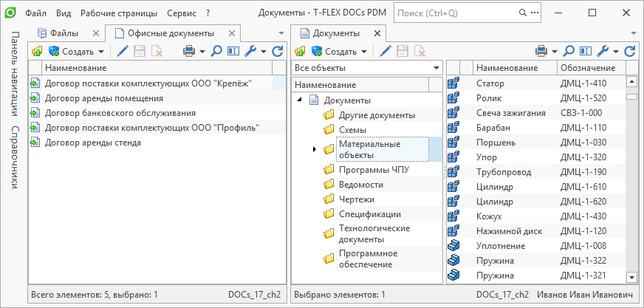Select Договор банковского обслуживания row
Screen dimensions: 644x308
click(x=157, y=113)
